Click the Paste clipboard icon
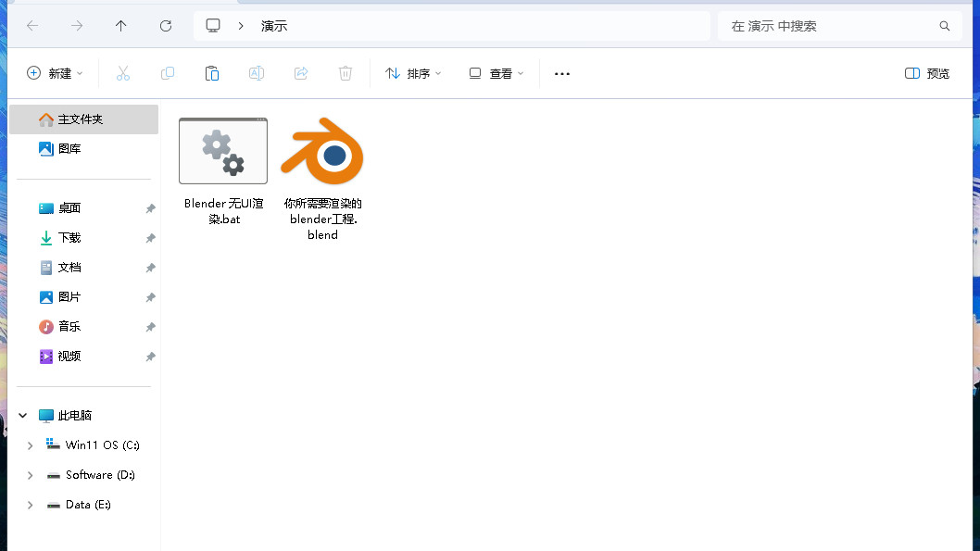Image resolution: width=980 pixels, height=551 pixels. tap(212, 73)
